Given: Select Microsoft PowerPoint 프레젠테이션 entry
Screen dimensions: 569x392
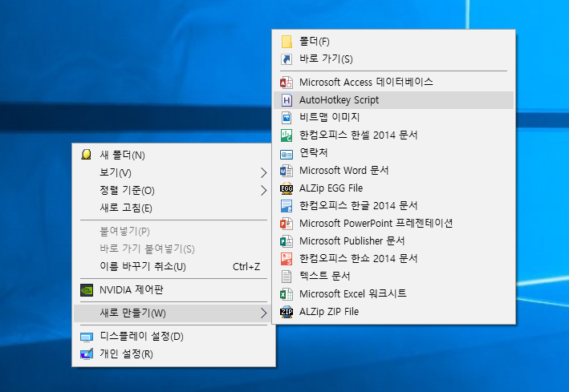Looking at the screenshot, I should [393, 224].
